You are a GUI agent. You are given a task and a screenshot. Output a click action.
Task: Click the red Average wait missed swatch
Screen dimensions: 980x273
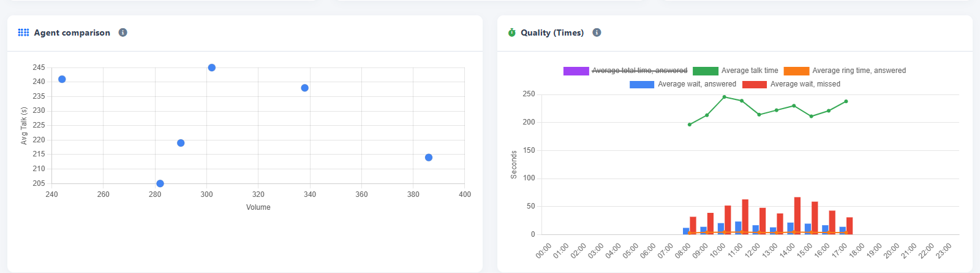755,85
